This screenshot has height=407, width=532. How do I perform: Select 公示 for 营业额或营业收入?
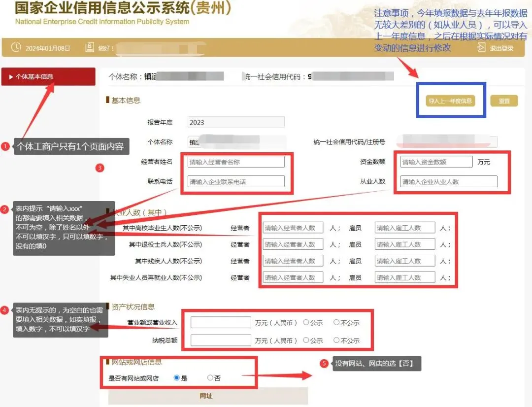pos(307,322)
